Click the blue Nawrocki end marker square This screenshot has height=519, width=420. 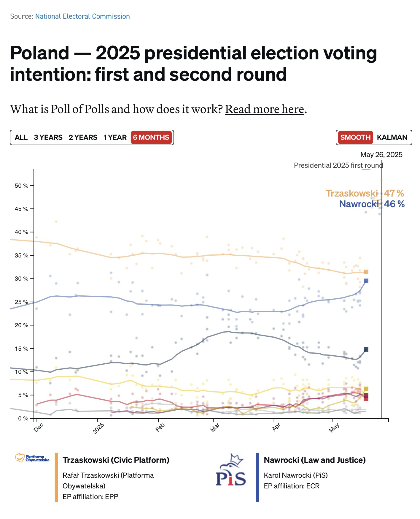(x=366, y=281)
